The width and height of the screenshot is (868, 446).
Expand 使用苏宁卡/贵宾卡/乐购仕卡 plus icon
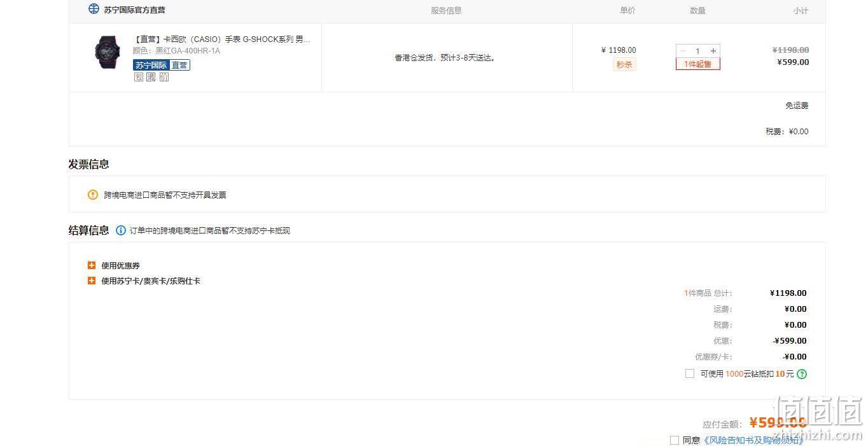tap(92, 281)
